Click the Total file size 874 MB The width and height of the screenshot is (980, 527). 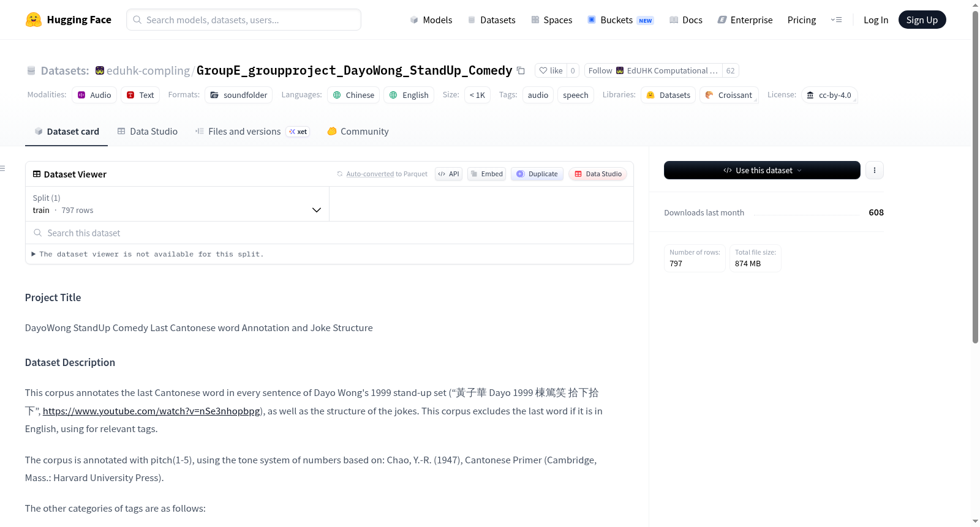coord(755,258)
